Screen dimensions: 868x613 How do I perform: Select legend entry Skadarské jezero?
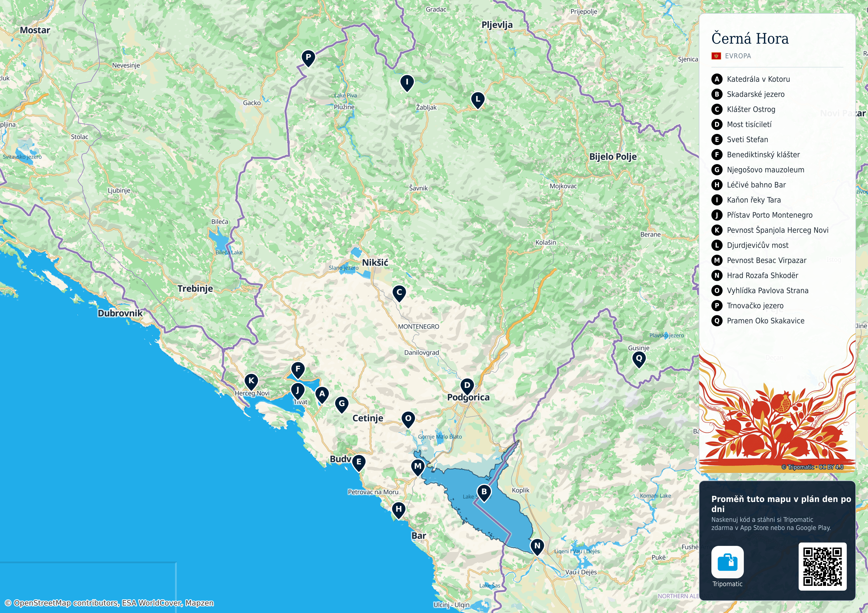pos(756,94)
